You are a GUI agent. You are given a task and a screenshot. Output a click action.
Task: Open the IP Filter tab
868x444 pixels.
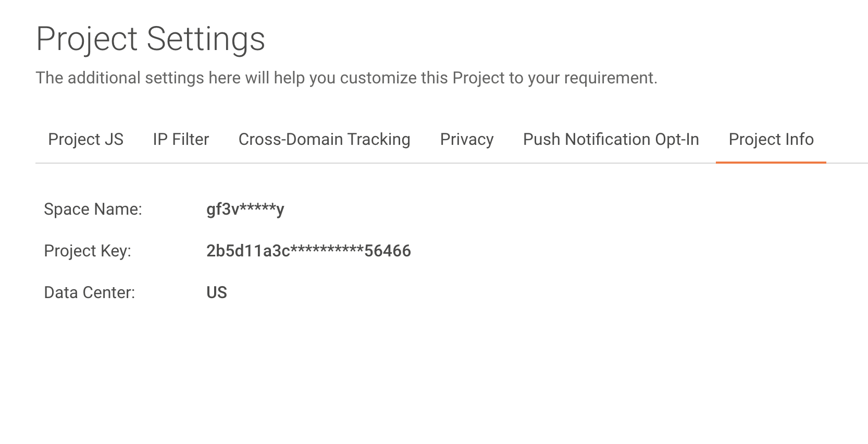181,139
